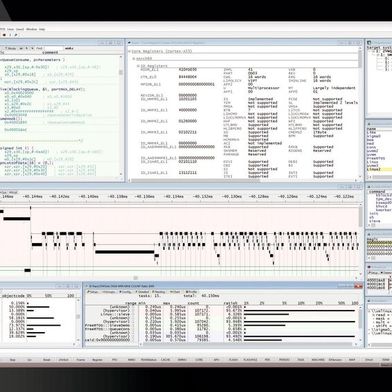Screen dimensions: 392x392
Task: Grab the register window vertical scrollbar thumb
Action: [360, 59]
